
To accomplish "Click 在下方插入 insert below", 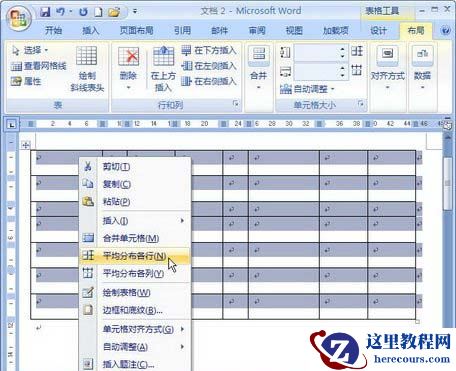I will click(x=209, y=50).
